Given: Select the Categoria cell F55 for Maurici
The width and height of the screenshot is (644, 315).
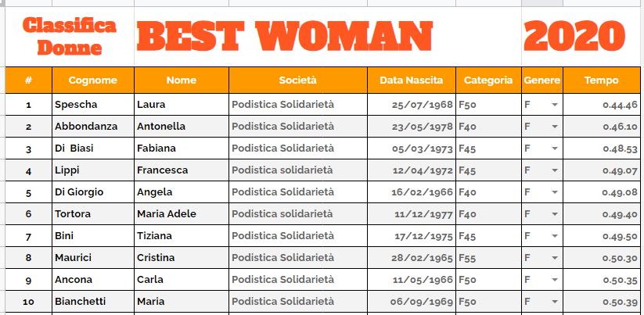Looking at the screenshot, I should click(x=488, y=258).
